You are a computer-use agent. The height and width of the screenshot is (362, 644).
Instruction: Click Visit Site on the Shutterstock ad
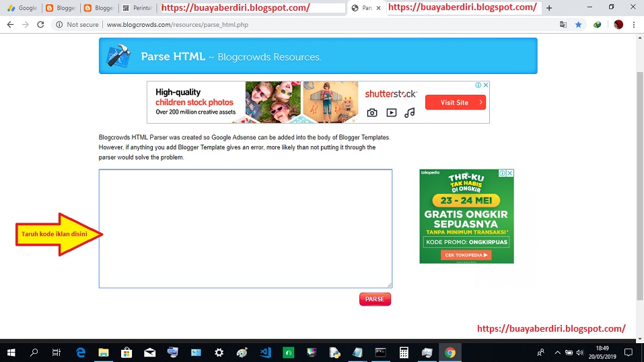455,102
